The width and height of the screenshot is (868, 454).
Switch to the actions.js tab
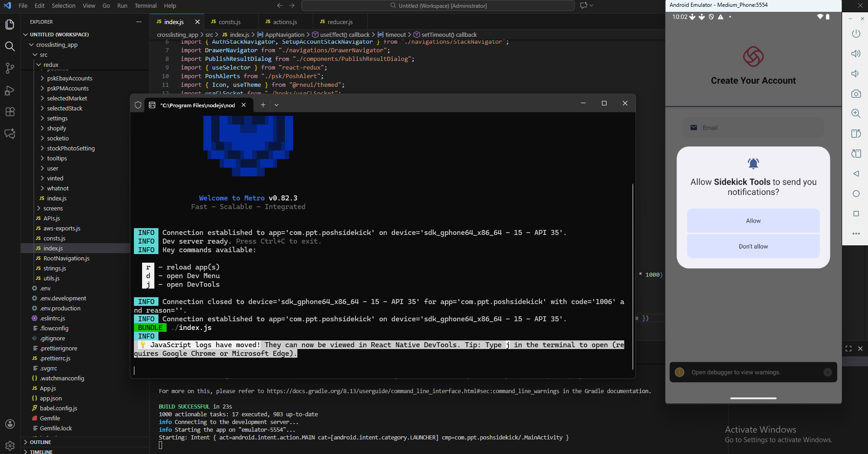pyautogui.click(x=286, y=22)
